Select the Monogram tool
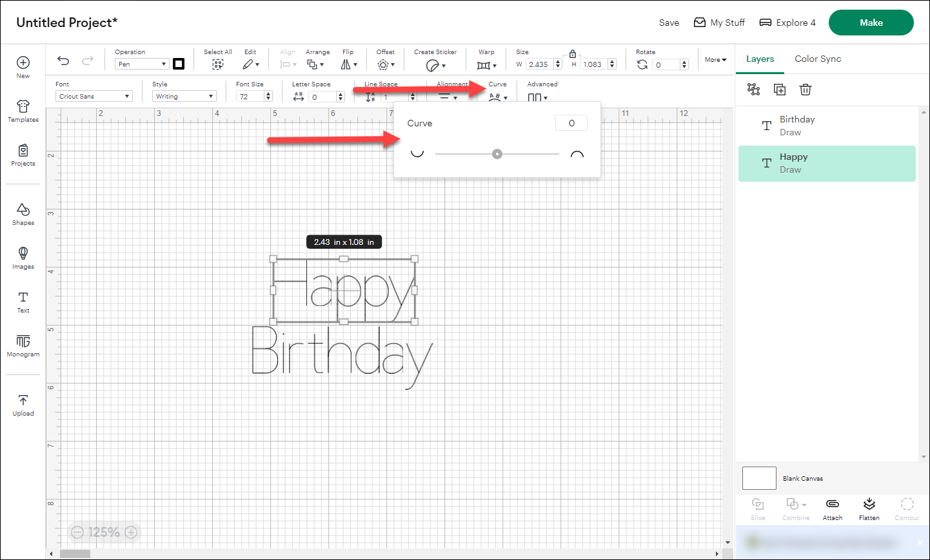The height and width of the screenshot is (560, 930). coord(23,345)
